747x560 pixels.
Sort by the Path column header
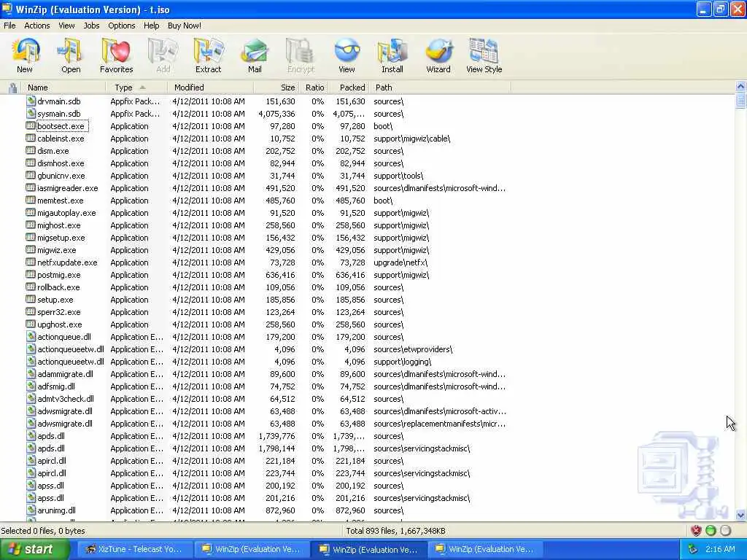tap(440, 87)
